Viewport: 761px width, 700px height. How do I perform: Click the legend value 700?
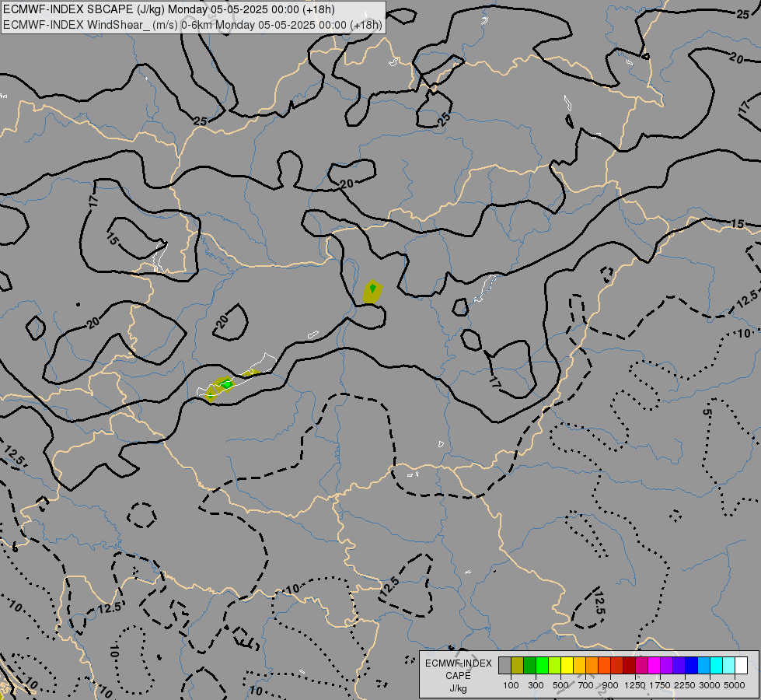[586, 685]
